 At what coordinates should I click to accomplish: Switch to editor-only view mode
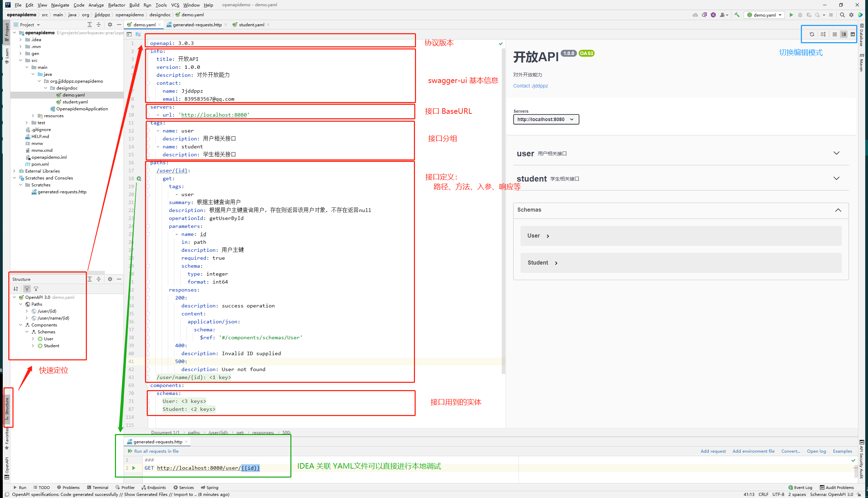point(834,34)
